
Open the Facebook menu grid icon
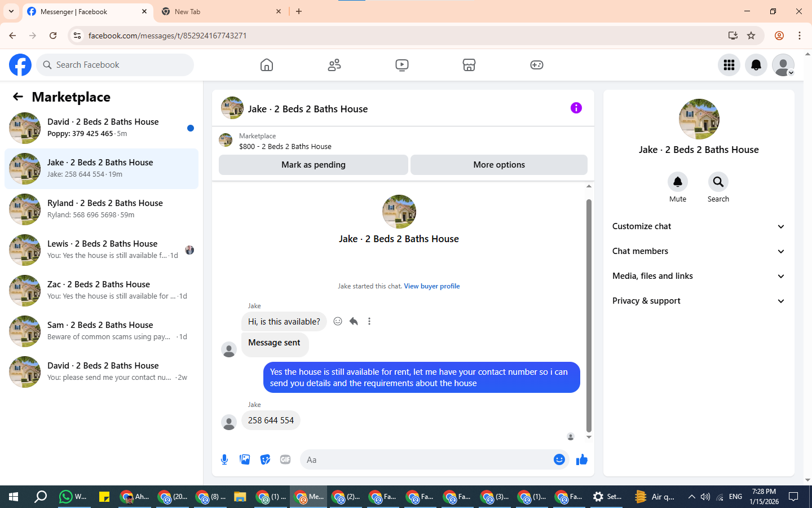coord(729,65)
